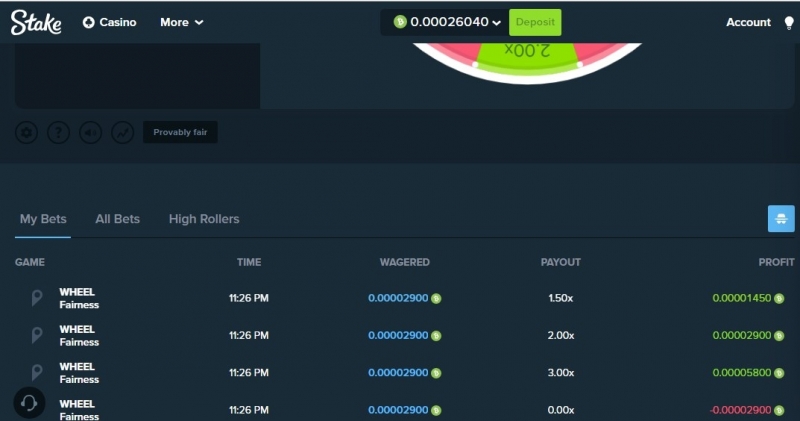Click the WAGERED column header

point(405,262)
